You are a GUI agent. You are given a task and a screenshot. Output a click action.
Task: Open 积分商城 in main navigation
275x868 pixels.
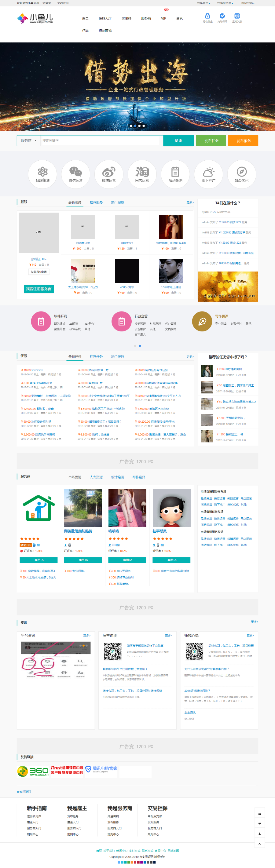click(105, 31)
